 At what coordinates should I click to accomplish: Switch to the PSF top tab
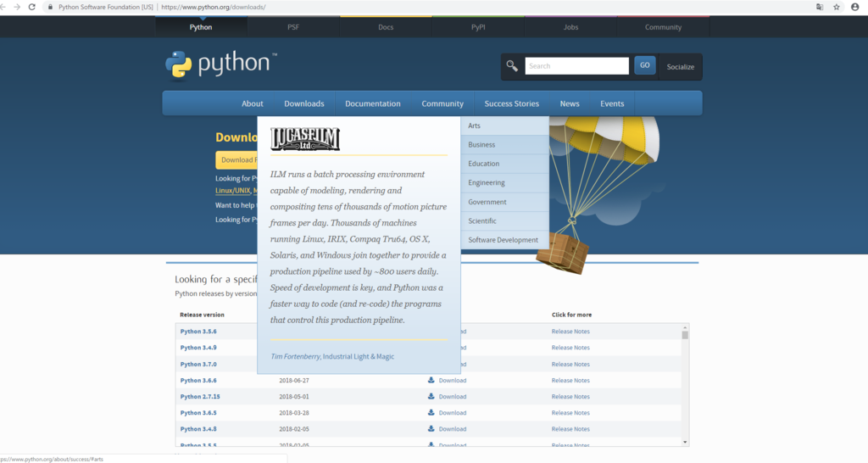click(x=293, y=27)
